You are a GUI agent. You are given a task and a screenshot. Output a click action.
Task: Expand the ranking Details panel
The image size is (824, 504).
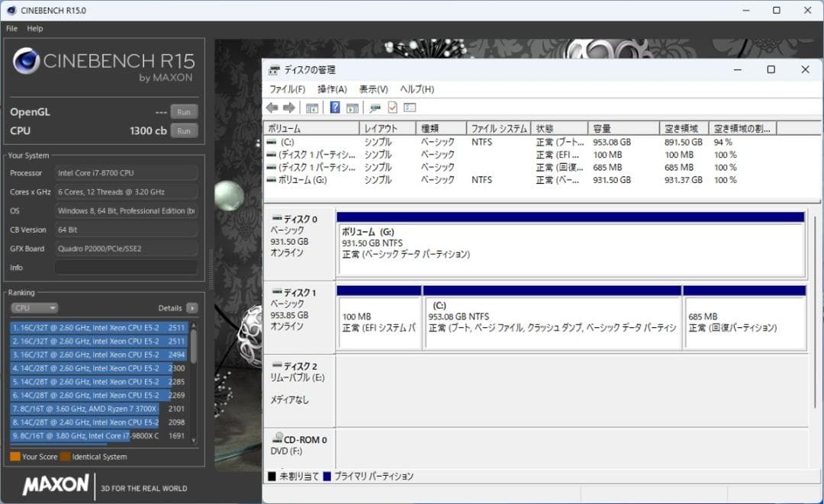click(191, 308)
